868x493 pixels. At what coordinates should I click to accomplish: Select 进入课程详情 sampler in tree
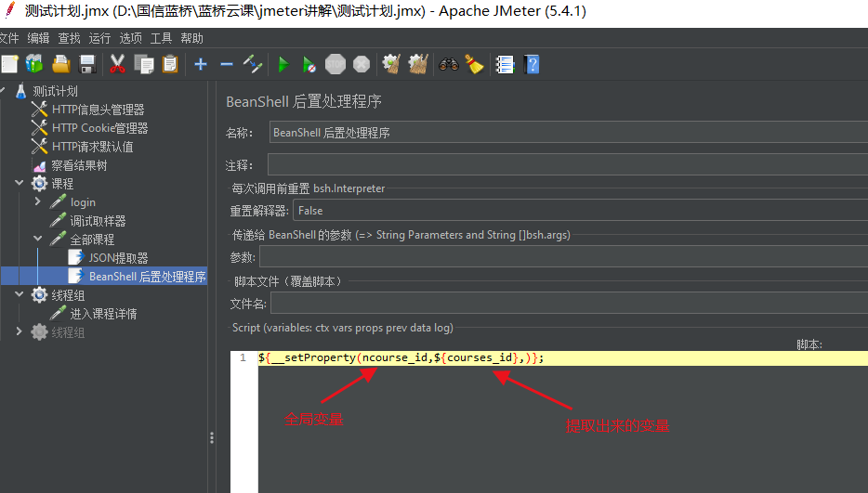click(103, 314)
